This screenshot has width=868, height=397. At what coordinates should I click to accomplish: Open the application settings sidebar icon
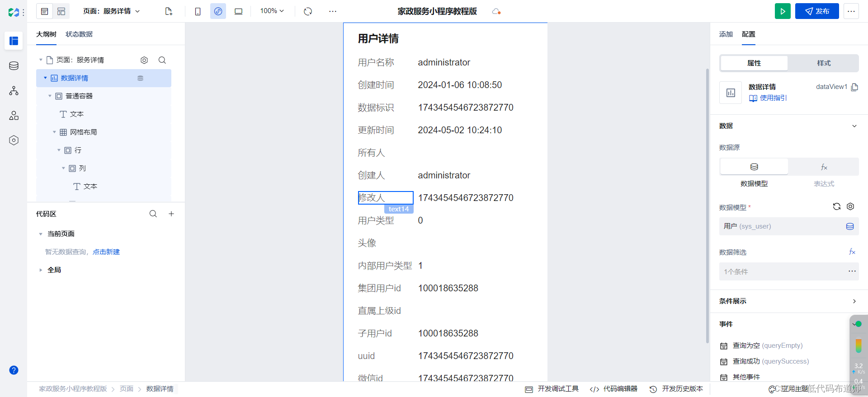pyautogui.click(x=14, y=140)
